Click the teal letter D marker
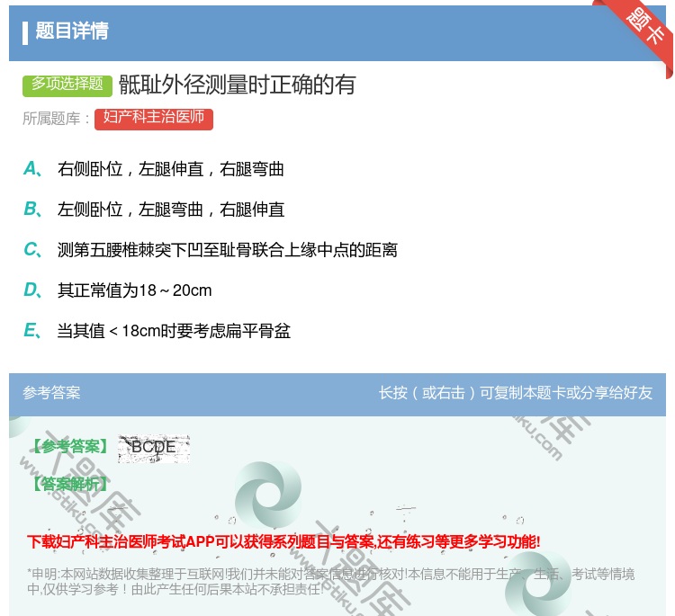Viewport: 675px width, 616px height. point(32,290)
